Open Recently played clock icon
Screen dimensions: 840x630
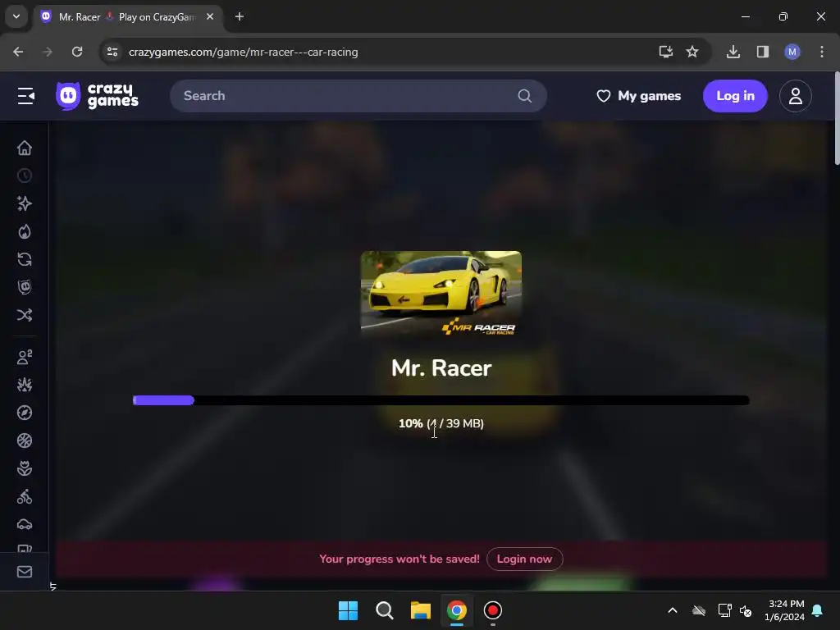tap(25, 176)
